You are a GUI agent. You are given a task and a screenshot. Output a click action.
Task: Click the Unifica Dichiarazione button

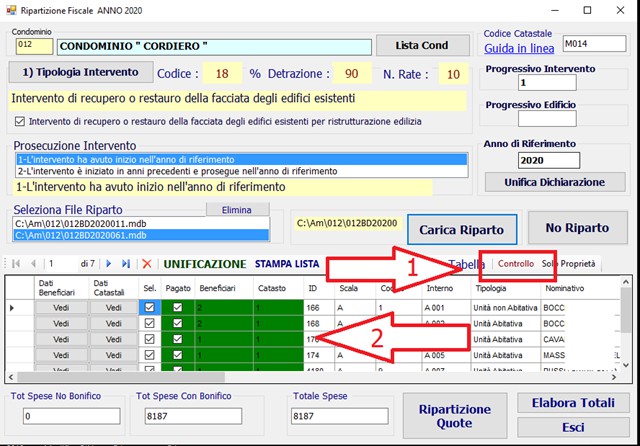[x=555, y=182]
